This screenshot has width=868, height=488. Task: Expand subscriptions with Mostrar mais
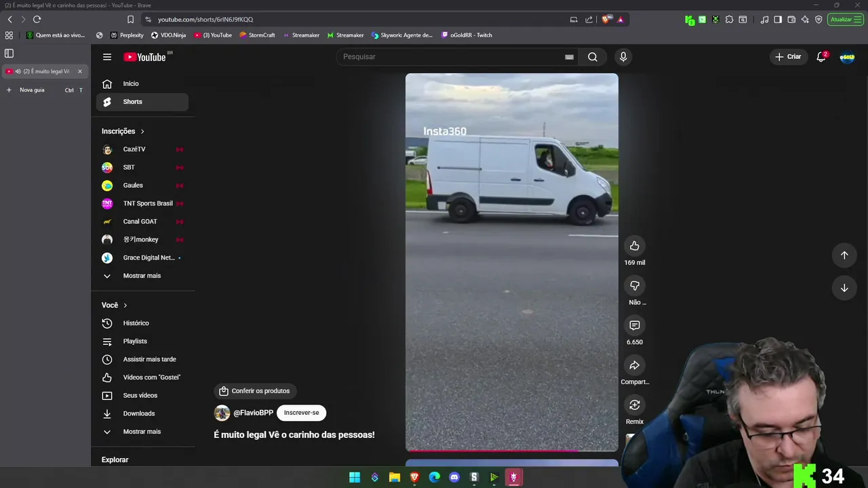point(142,276)
